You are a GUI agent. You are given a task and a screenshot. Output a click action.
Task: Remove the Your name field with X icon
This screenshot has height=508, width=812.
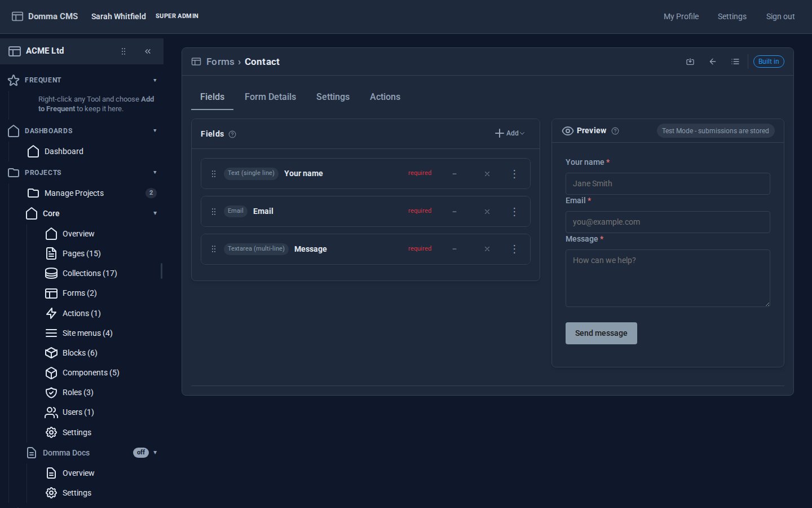[x=487, y=174]
